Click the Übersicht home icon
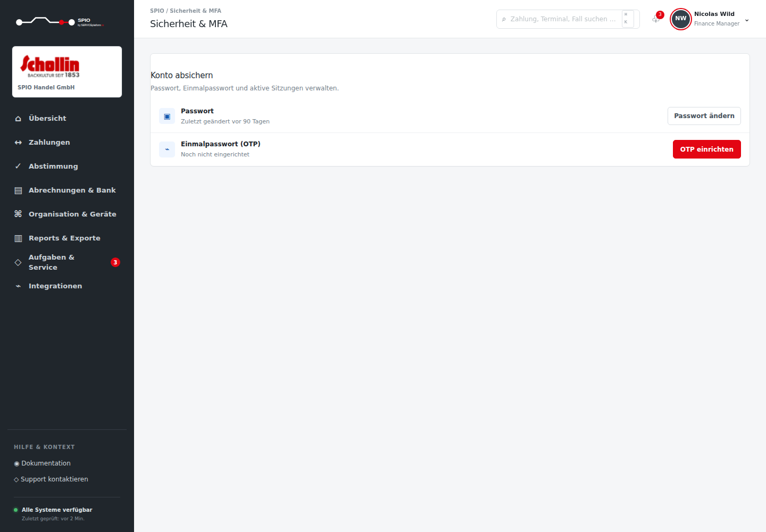Image resolution: width=766 pixels, height=532 pixels. coord(18,119)
